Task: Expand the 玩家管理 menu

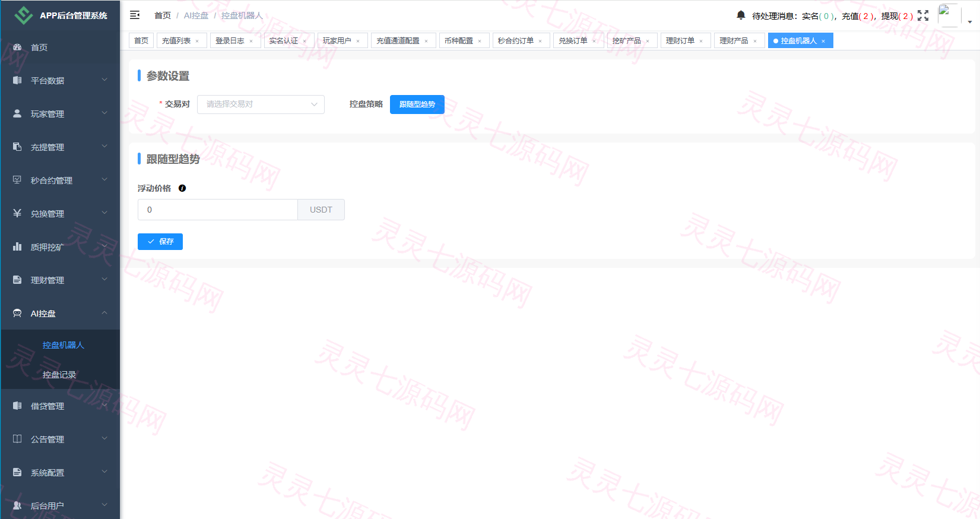Action: [x=60, y=114]
